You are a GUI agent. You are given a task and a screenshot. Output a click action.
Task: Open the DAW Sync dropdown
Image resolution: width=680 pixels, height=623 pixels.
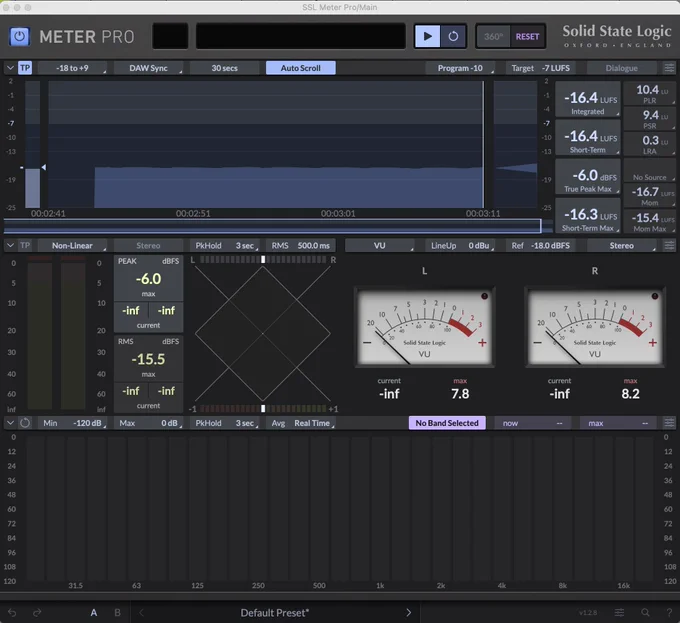148,68
